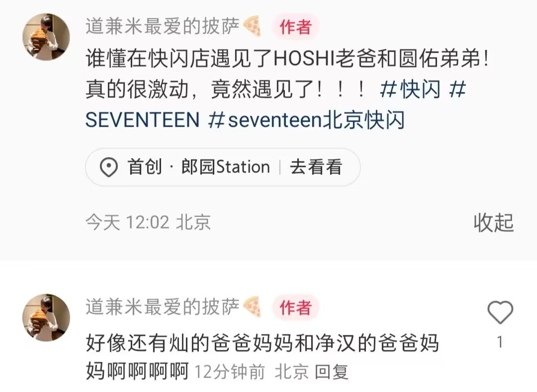Open username 道兼米最爱的披萨 in the comment
The image size is (537, 392).
point(162,307)
